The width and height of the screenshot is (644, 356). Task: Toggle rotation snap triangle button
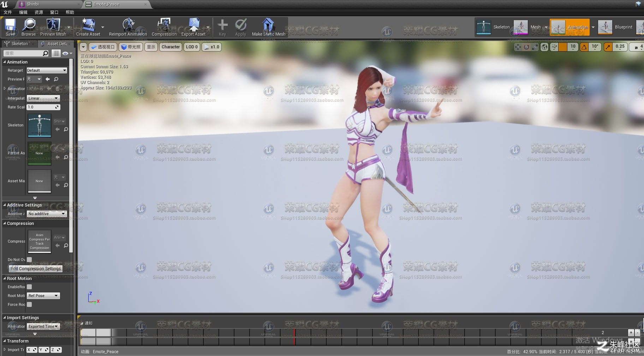[584, 47]
